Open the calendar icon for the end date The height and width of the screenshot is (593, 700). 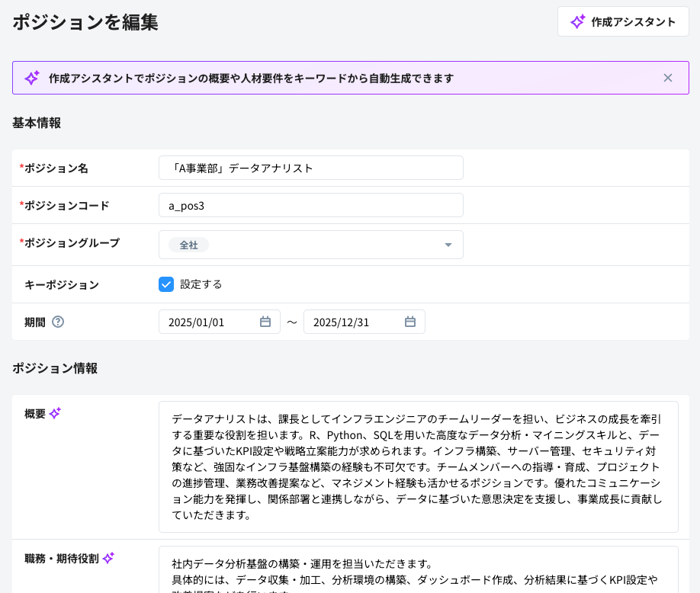tap(411, 321)
